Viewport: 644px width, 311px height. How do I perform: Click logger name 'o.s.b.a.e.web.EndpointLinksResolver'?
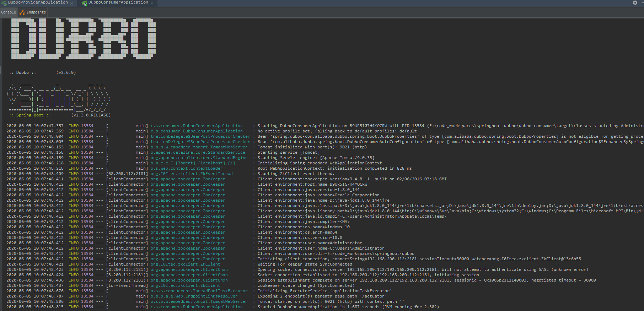[x=194, y=296]
